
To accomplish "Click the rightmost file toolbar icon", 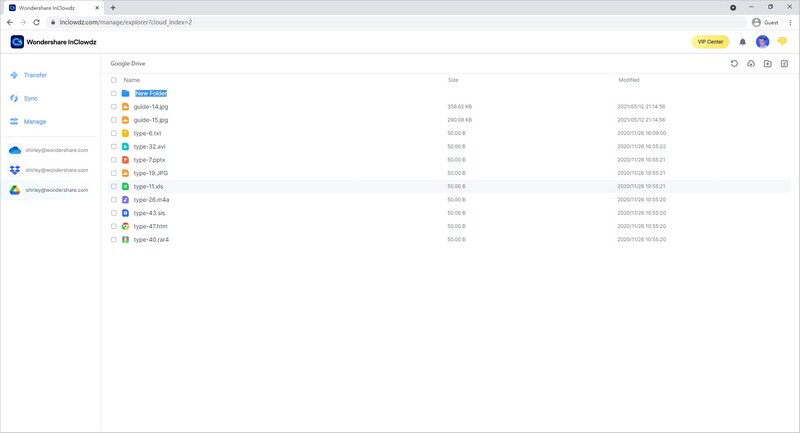I will click(784, 64).
